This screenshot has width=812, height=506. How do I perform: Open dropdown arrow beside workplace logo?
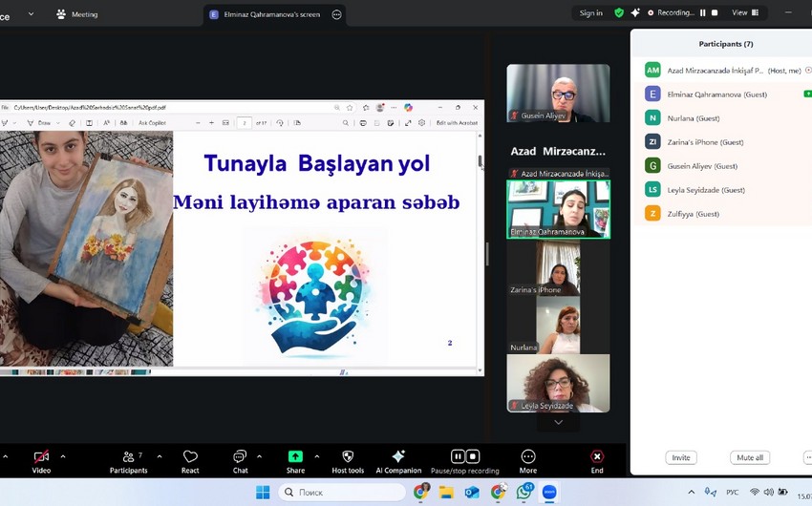(32, 14)
